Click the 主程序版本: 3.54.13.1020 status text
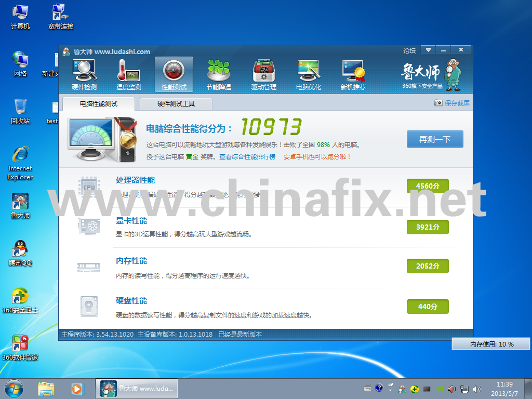Screen dimensions: 532x399 click(x=97, y=334)
